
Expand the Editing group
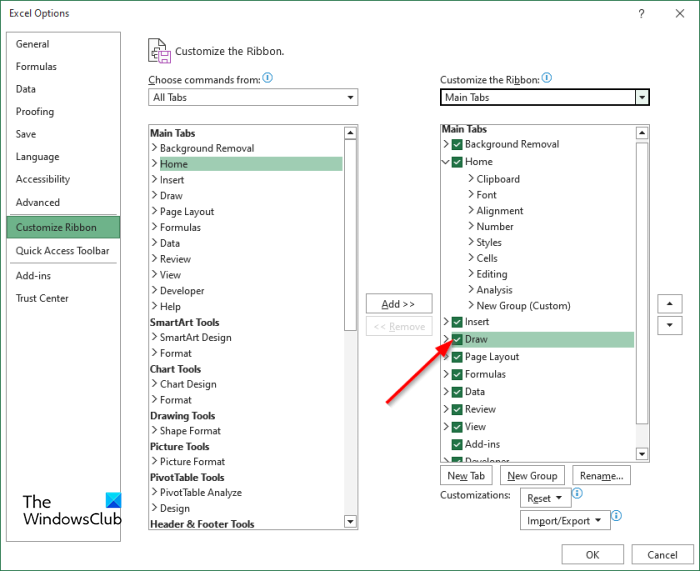(x=471, y=274)
